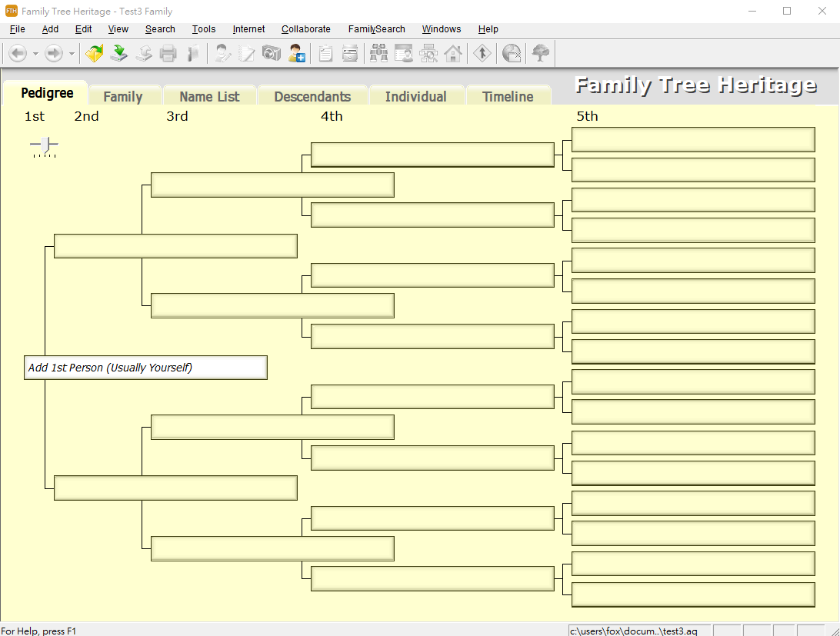The height and width of the screenshot is (636, 840).
Task: Click the 'For Help, press F1' status text
Action: point(38,631)
